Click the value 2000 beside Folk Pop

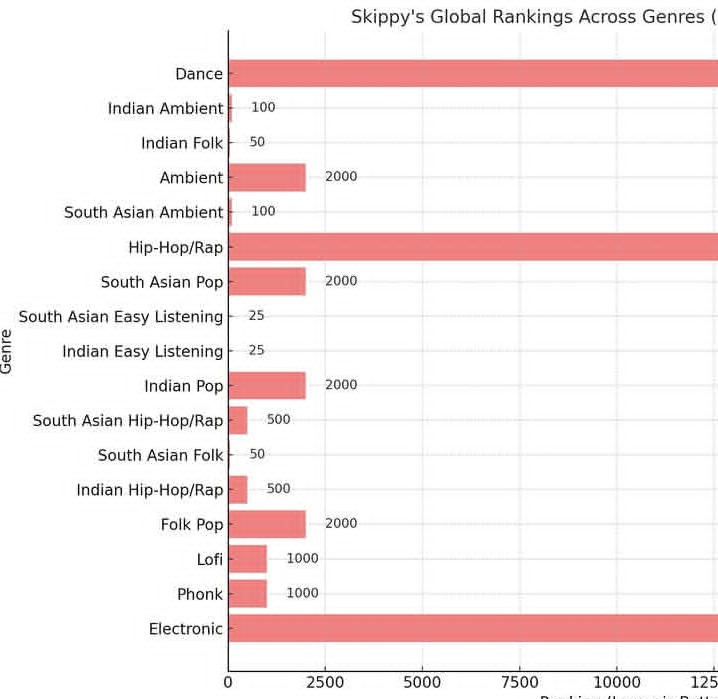coord(341,524)
